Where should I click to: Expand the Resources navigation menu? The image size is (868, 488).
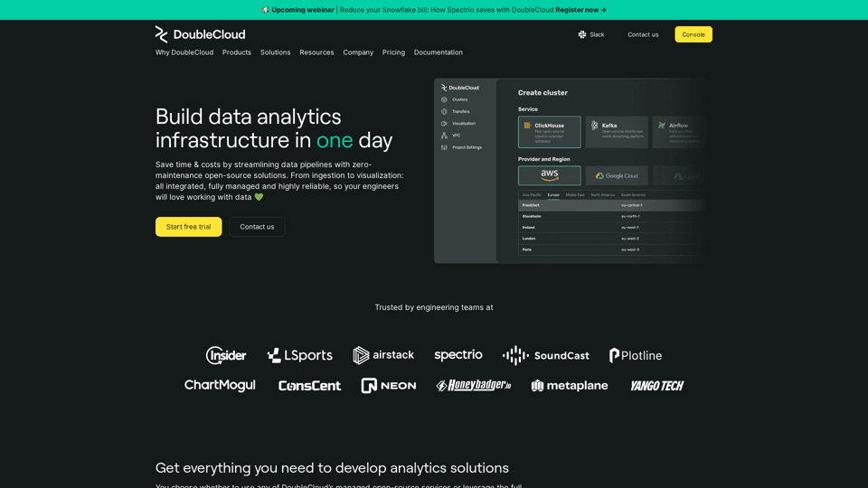pyautogui.click(x=316, y=52)
